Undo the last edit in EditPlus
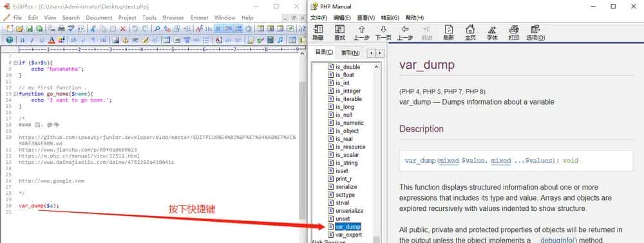Image resolution: width=644 pixels, height=243 pixels. point(135,28)
